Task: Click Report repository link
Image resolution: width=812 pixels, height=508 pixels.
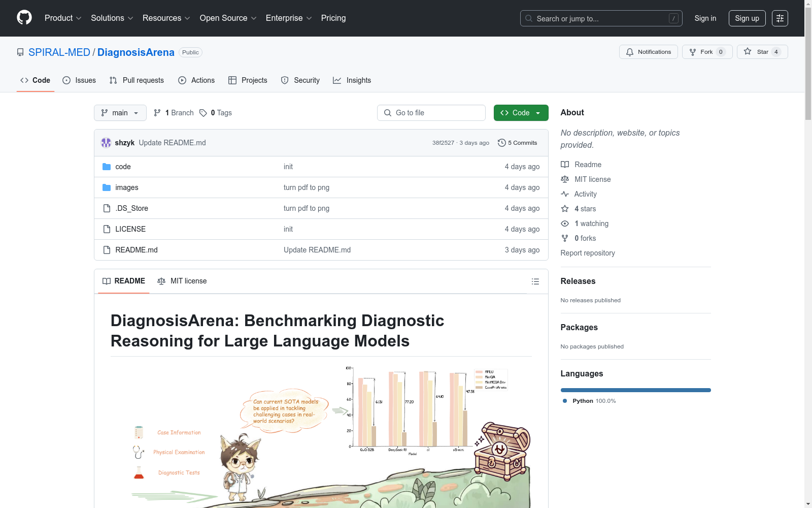Action: 588,253
